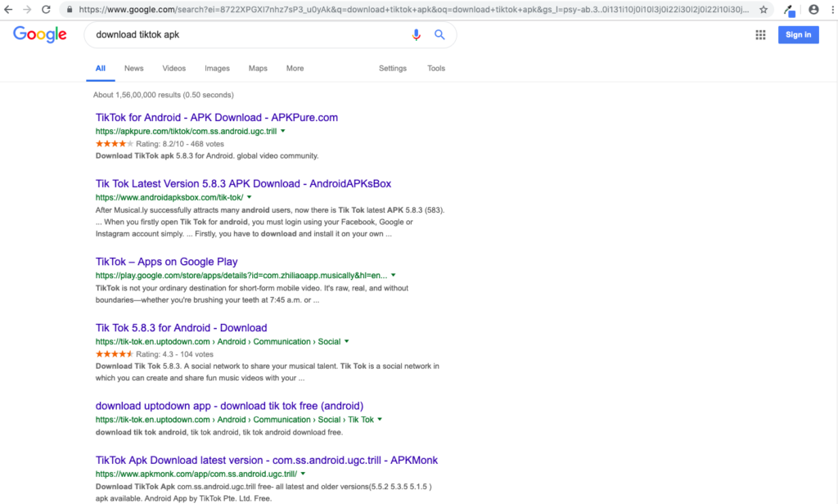The image size is (838, 504).
Task: Start voice search with the microphone icon
Action: pos(416,34)
